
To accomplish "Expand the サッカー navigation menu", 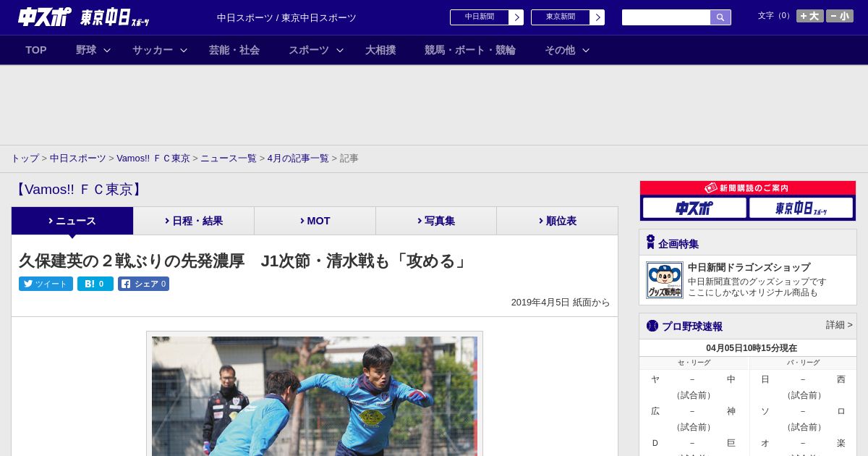I will click(x=160, y=50).
